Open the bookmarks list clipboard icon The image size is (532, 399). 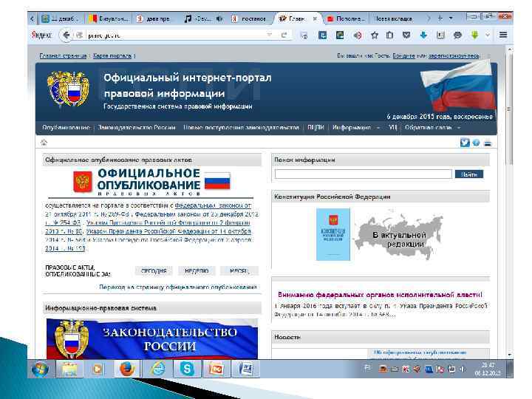click(x=390, y=35)
